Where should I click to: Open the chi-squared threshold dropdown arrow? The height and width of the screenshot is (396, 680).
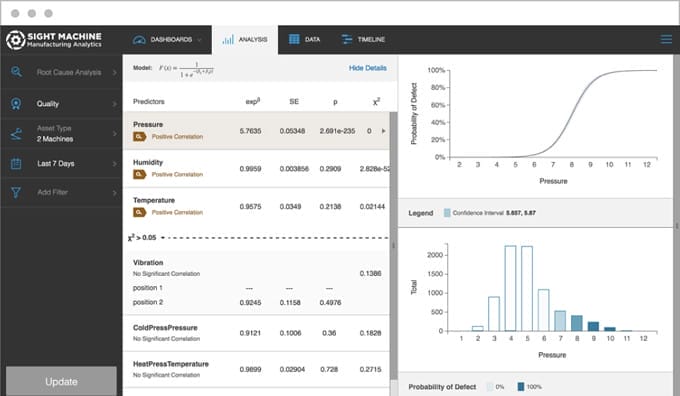163,238
